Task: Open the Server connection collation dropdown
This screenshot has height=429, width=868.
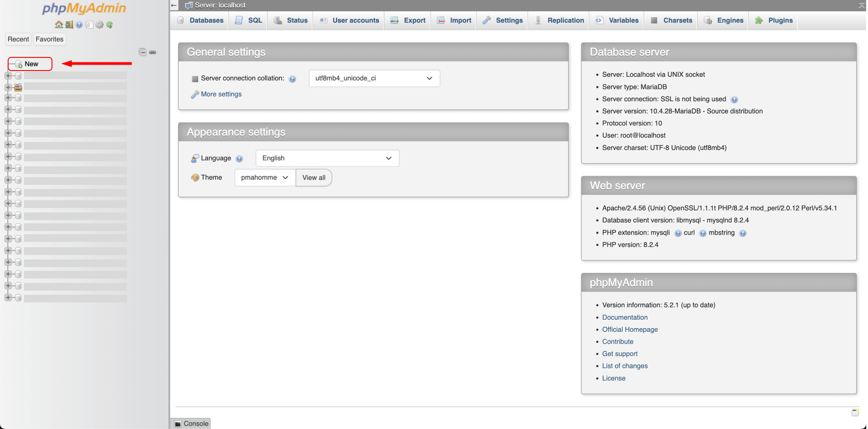Action: pos(374,78)
